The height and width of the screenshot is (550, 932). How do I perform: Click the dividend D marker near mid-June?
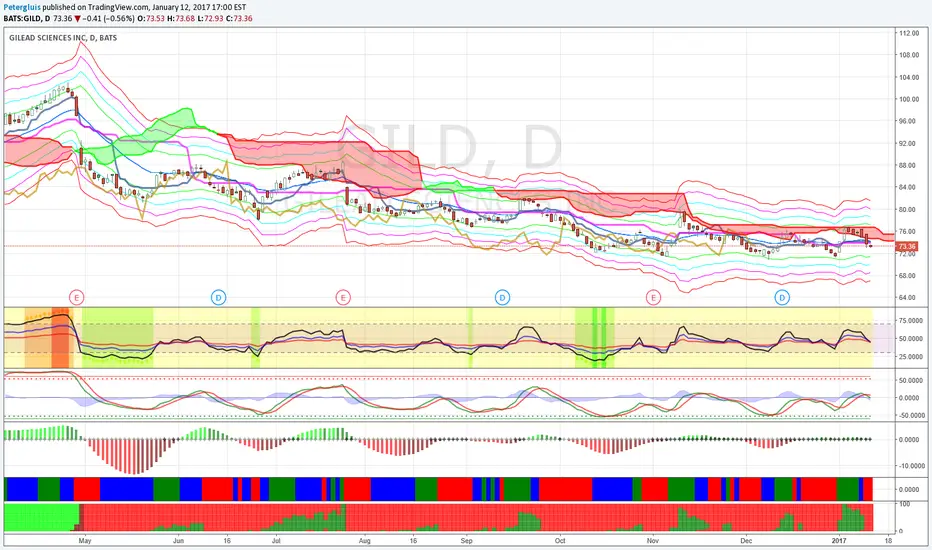pyautogui.click(x=219, y=297)
